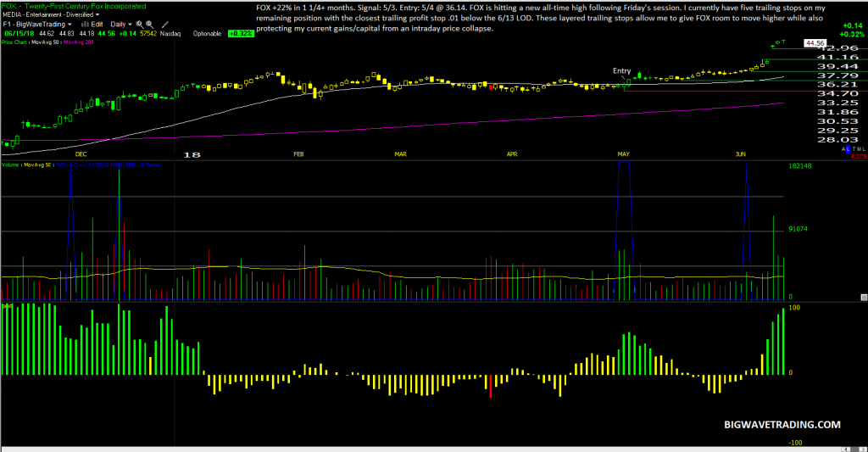
Task: Click the MovAvg 200 indicator label
Action: (79, 42)
